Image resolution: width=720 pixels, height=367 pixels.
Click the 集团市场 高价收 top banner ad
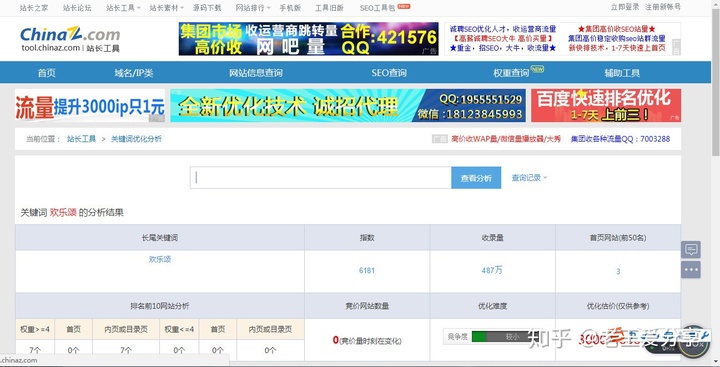[309, 39]
